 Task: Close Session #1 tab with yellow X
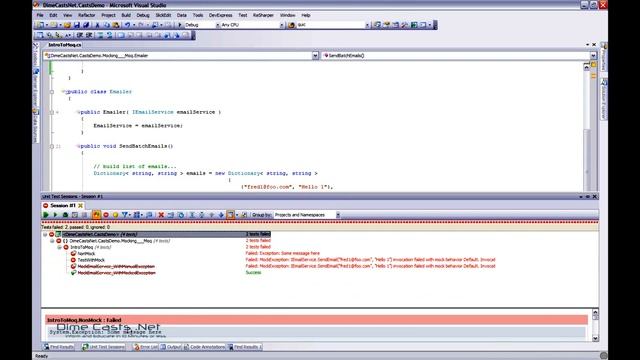coord(80,205)
